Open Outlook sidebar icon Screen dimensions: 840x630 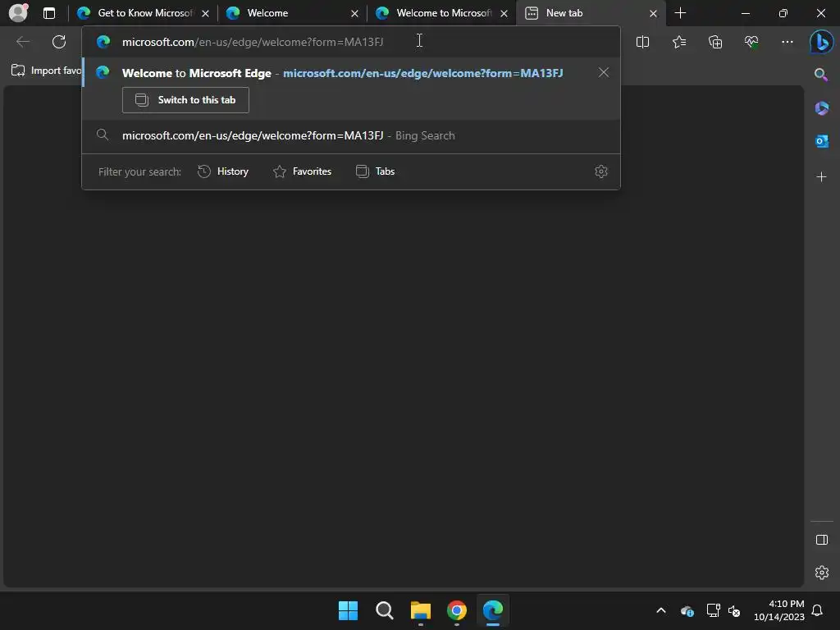coord(821,141)
